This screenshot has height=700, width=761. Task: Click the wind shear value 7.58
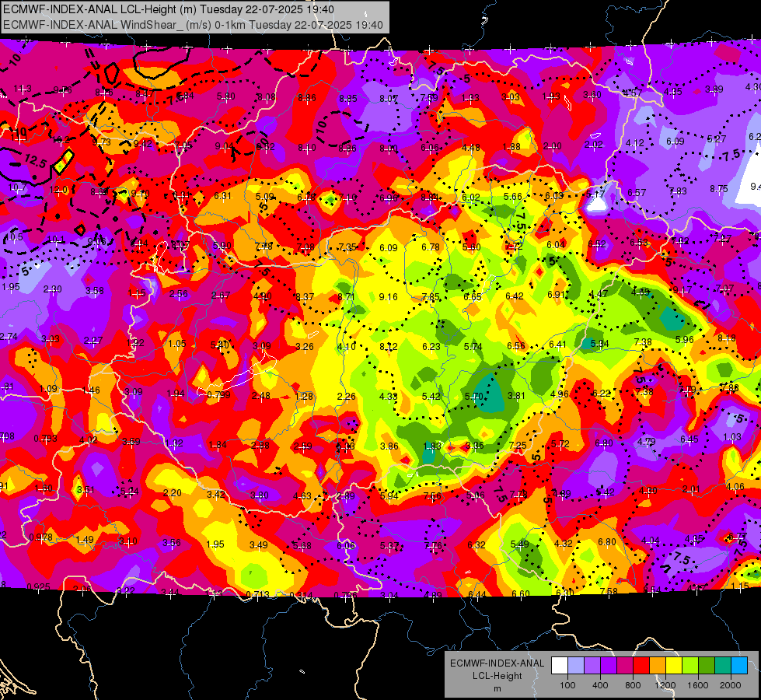(609, 591)
